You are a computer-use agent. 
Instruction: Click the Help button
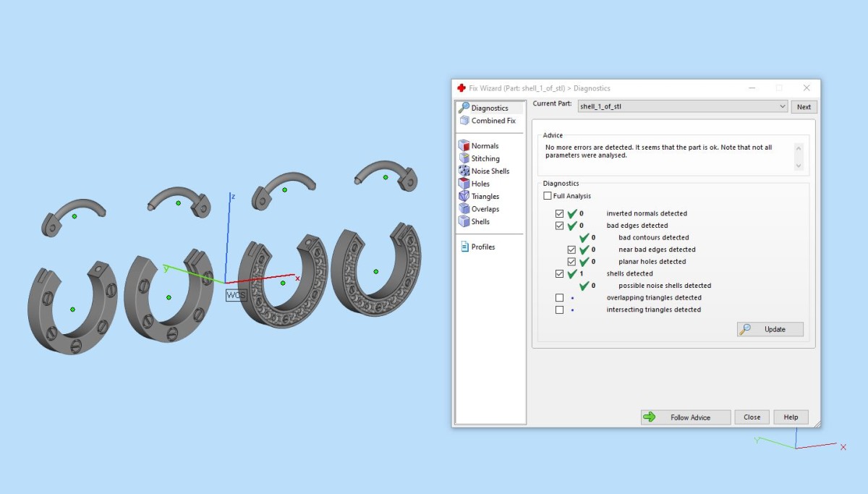point(791,417)
